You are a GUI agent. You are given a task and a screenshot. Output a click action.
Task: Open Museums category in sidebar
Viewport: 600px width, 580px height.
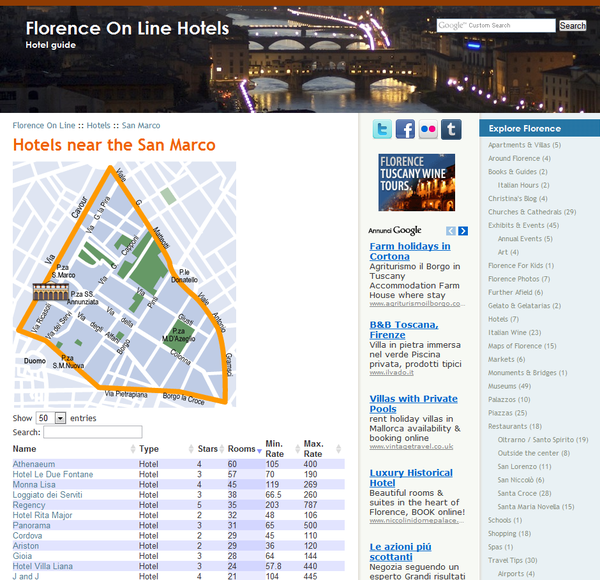(509, 386)
